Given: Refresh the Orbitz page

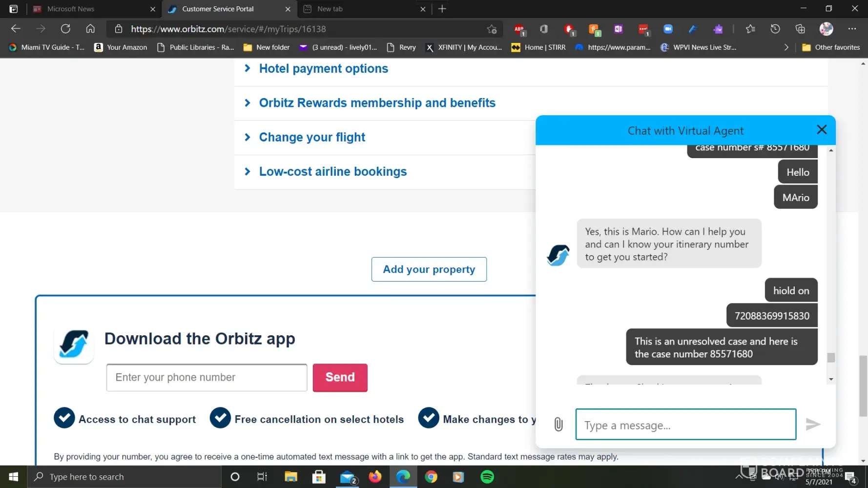Looking at the screenshot, I should tap(65, 29).
